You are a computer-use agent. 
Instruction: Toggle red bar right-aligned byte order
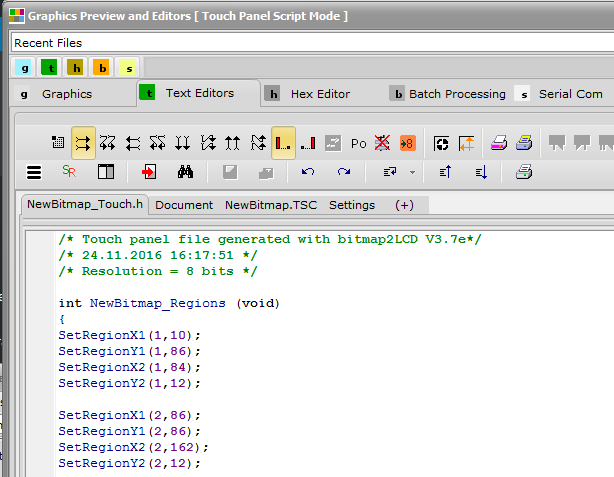(x=308, y=143)
